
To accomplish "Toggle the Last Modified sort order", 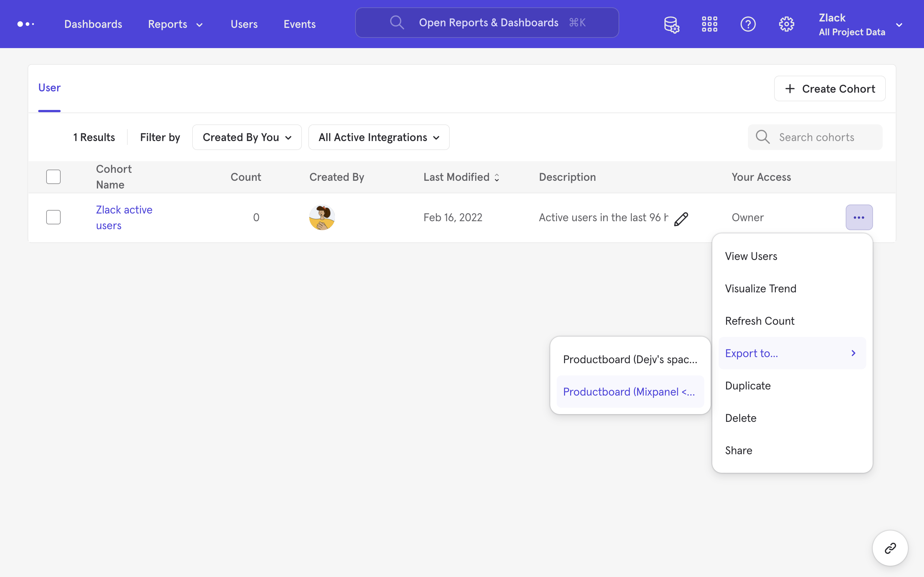I will click(496, 177).
